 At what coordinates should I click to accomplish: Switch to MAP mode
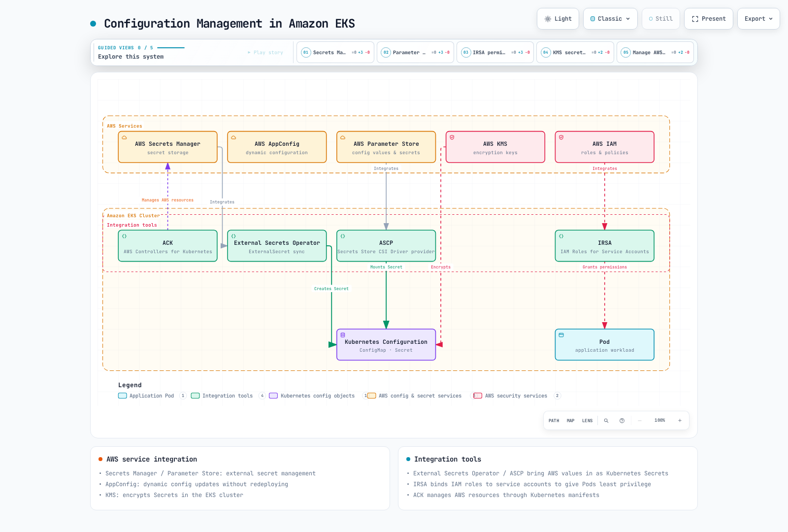(x=570, y=421)
